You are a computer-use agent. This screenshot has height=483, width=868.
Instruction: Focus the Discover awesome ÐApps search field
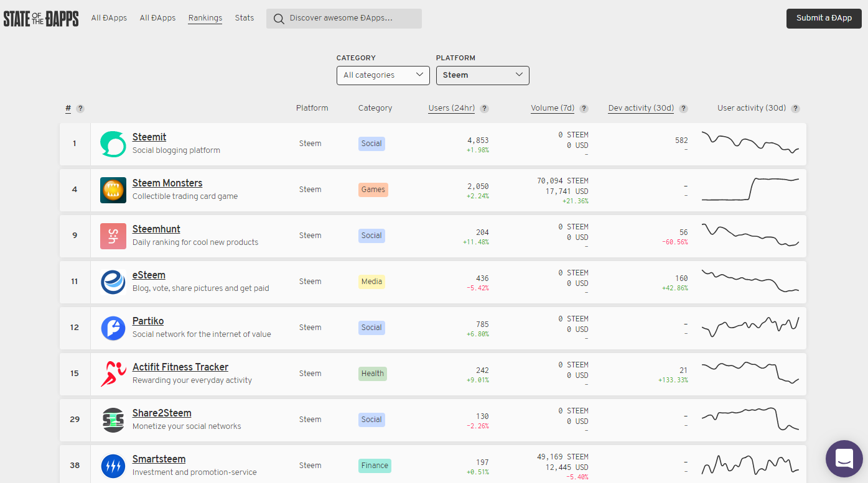[x=344, y=19]
